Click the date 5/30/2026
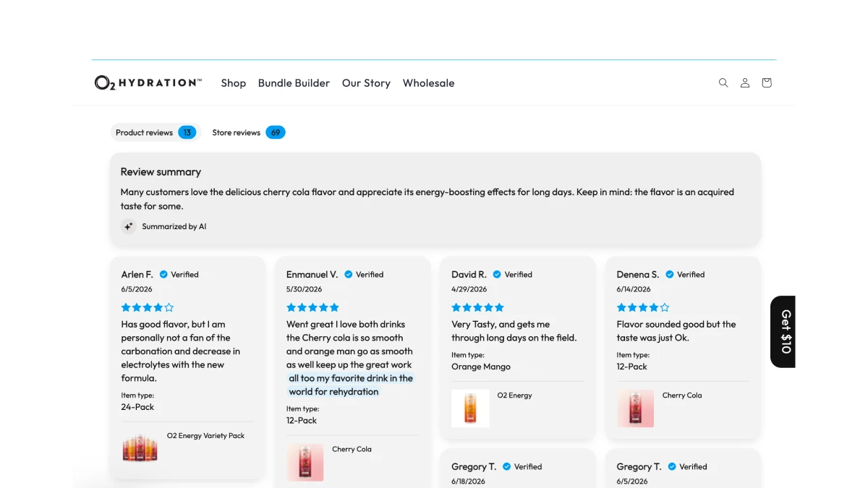The width and height of the screenshot is (868, 488). click(305, 289)
